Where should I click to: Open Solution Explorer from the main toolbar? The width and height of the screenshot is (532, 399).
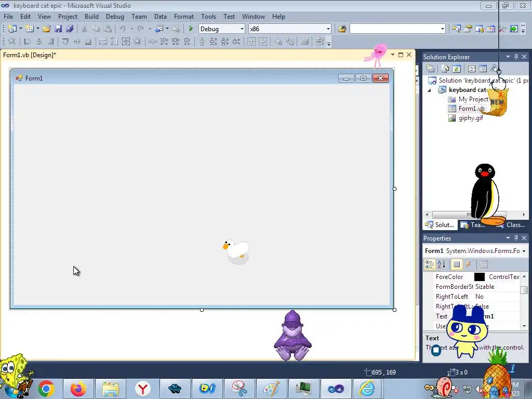click(x=456, y=29)
